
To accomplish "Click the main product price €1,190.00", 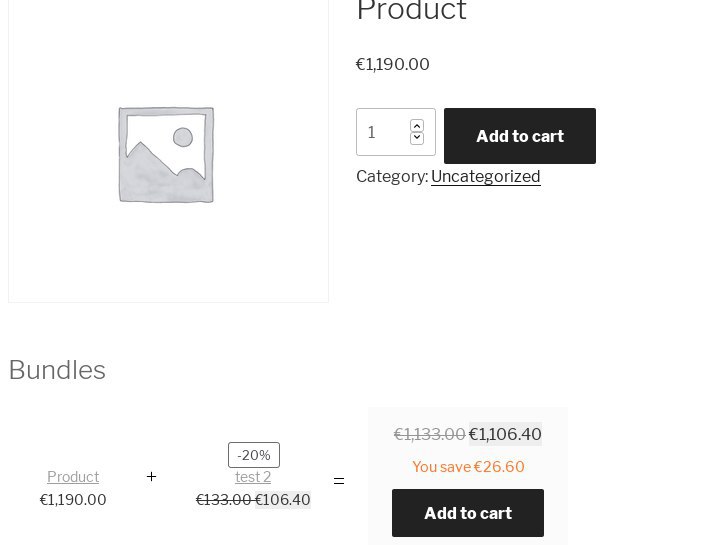I will point(393,64).
